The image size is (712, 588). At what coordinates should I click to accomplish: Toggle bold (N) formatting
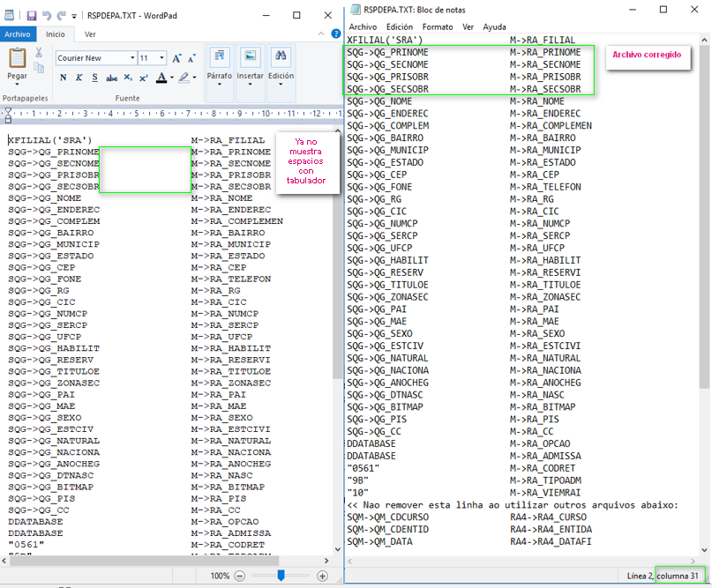64,78
